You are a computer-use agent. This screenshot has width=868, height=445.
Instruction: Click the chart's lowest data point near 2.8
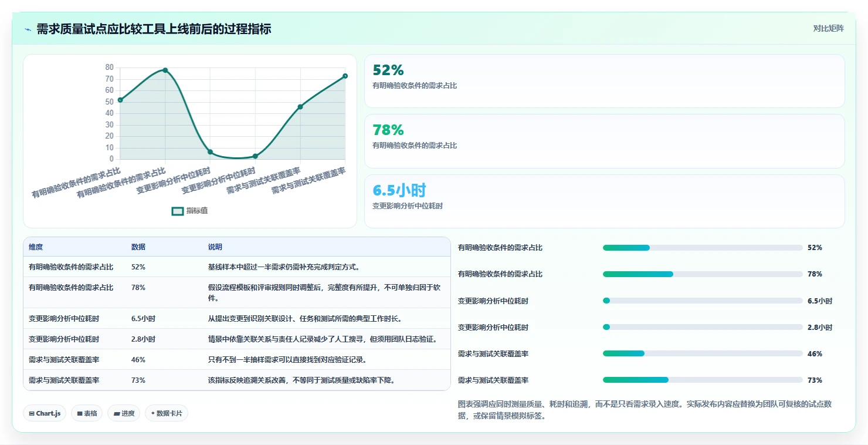[x=255, y=156]
